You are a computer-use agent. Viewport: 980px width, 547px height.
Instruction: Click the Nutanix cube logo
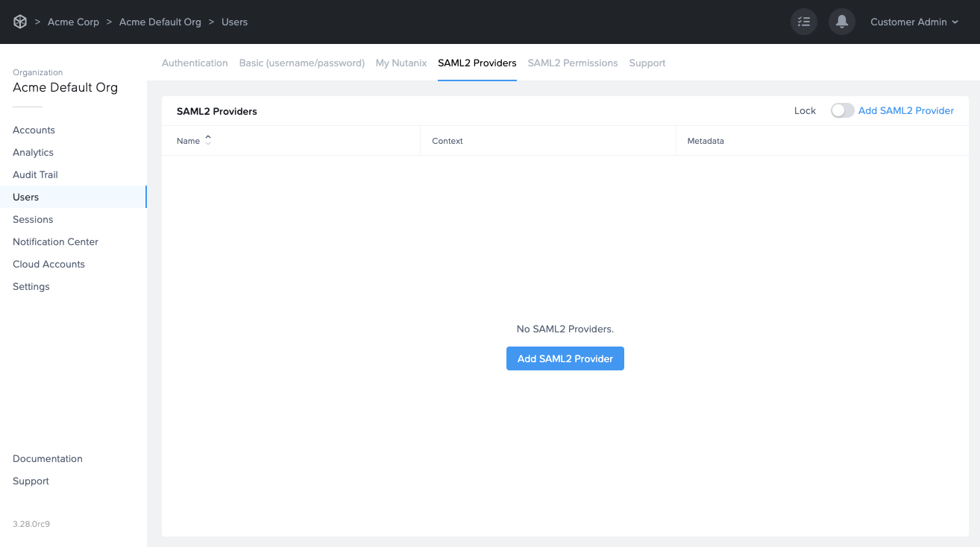[19, 22]
